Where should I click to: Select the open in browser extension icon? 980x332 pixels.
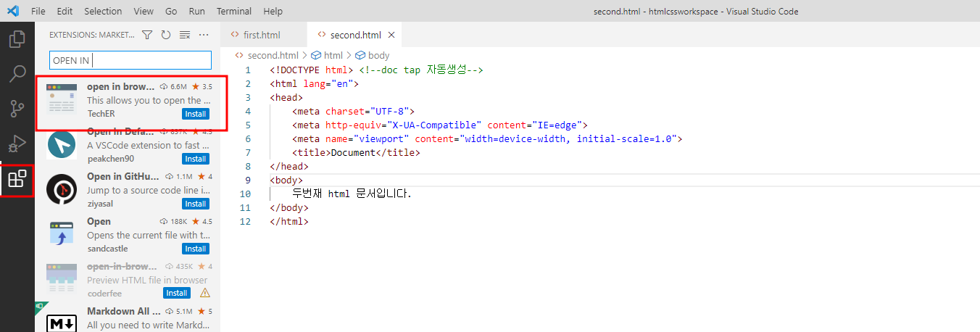(62, 100)
